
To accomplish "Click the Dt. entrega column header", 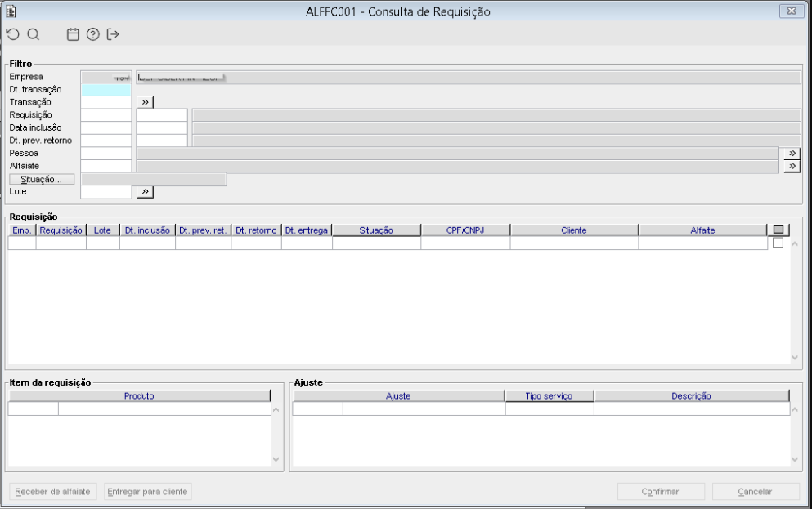I will (x=307, y=230).
